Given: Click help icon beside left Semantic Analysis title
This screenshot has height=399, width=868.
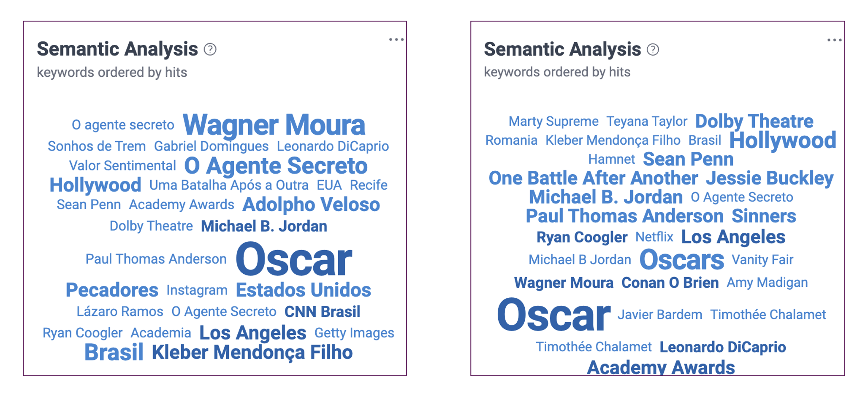Looking at the screenshot, I should coord(210,49).
